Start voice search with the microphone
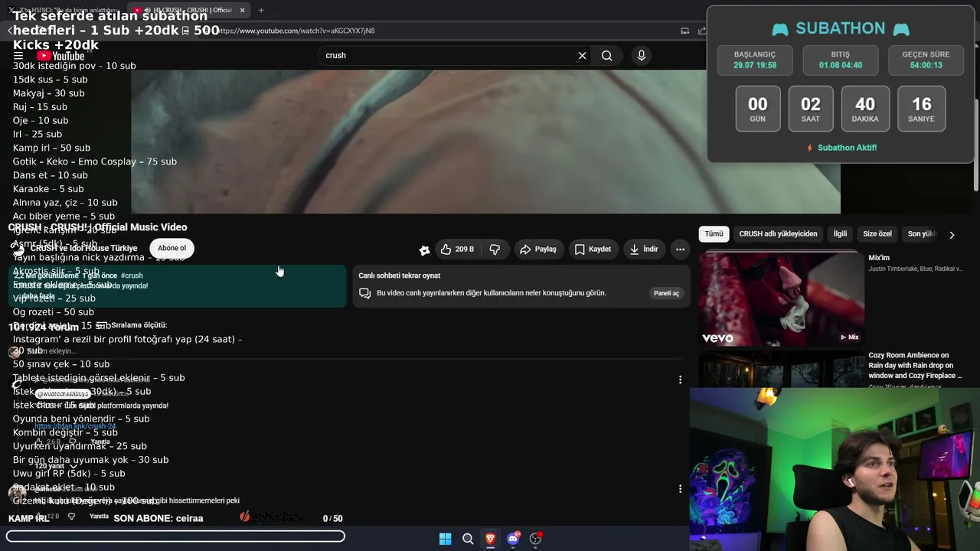The image size is (980, 551). (642, 55)
